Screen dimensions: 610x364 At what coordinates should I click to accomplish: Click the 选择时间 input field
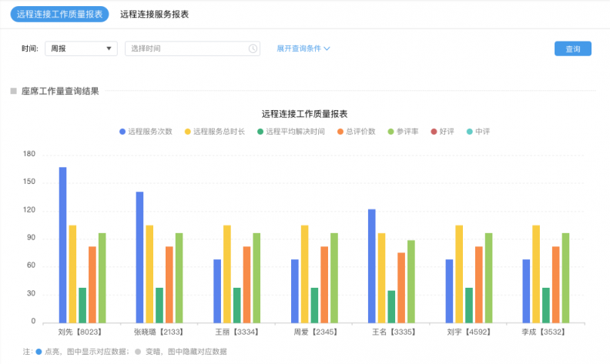coord(193,48)
